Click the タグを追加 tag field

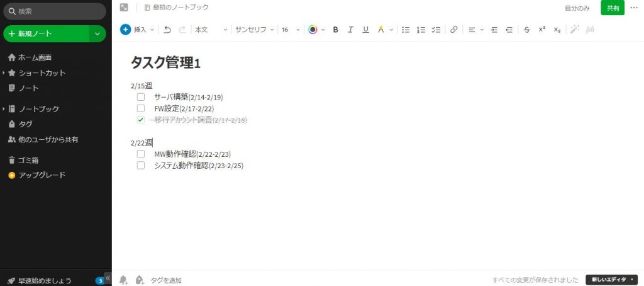pyautogui.click(x=166, y=280)
